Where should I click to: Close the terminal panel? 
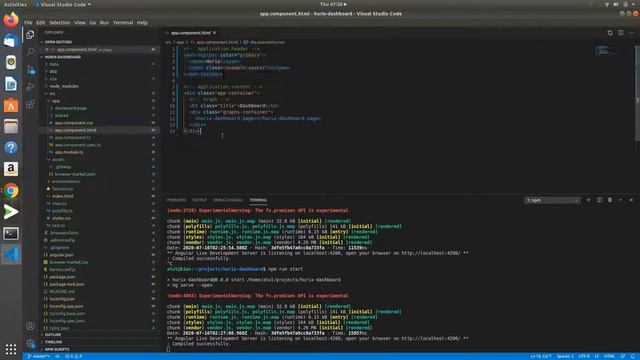(x=631, y=200)
